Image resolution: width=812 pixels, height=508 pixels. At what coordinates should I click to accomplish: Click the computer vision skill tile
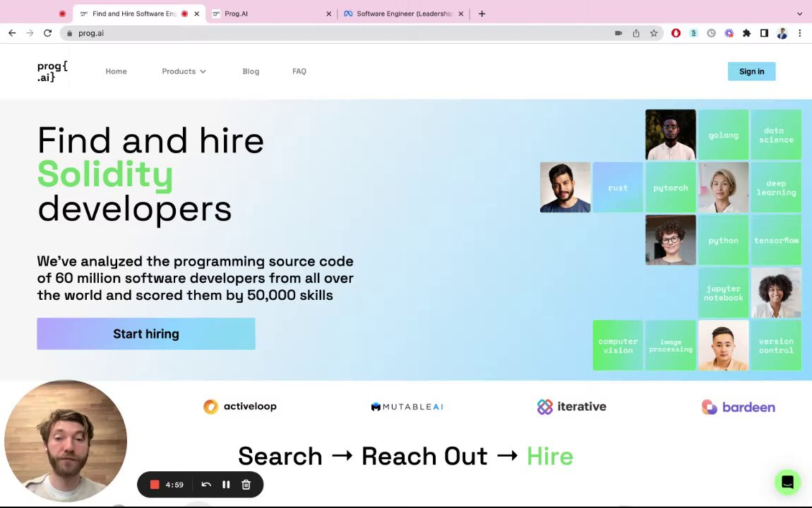point(617,346)
